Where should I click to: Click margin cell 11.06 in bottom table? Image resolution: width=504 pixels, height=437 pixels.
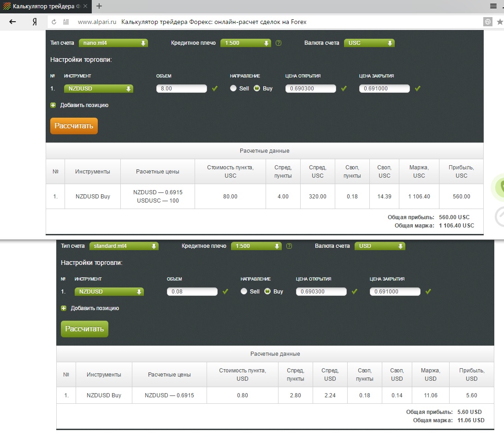[x=431, y=395]
